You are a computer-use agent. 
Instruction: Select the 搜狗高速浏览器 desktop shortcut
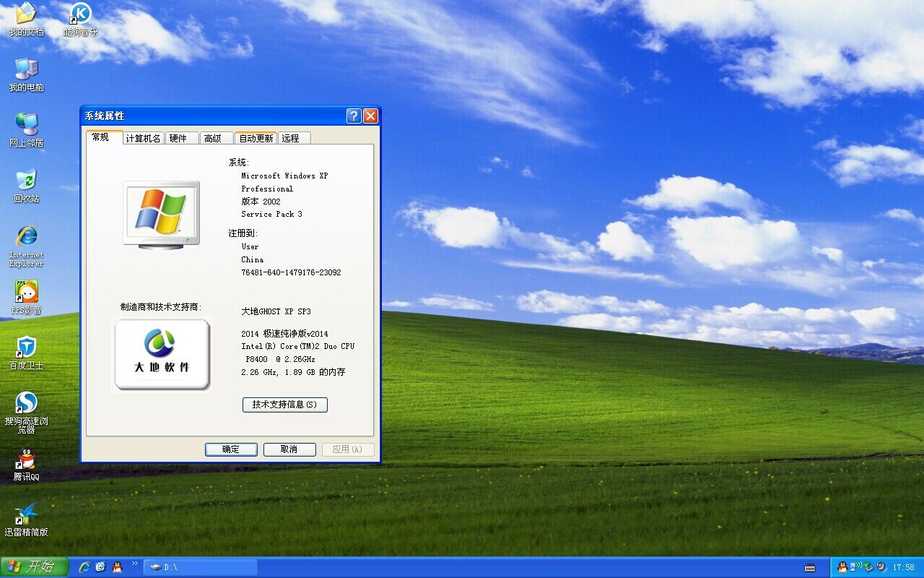[26, 413]
